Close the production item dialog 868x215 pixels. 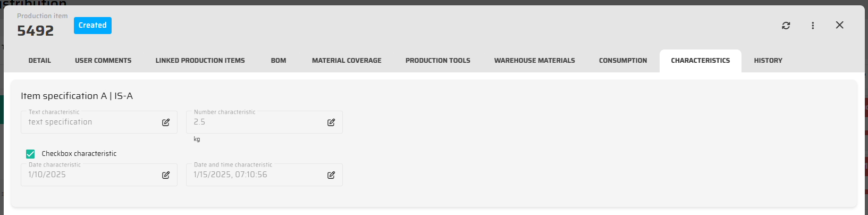839,25
